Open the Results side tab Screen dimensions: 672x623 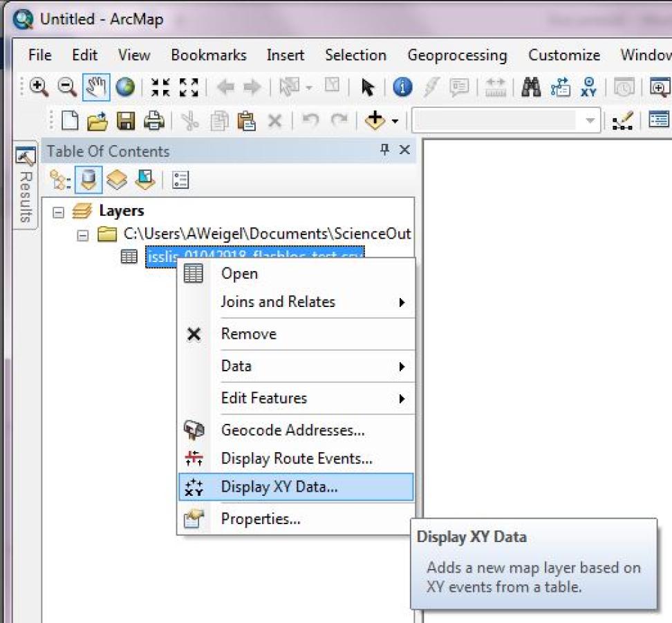[x=26, y=185]
